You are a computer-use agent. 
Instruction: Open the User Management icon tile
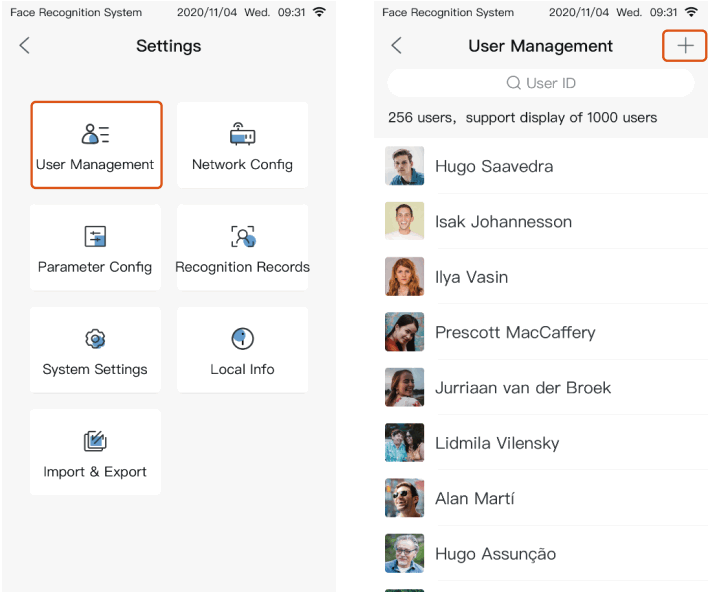(95, 145)
